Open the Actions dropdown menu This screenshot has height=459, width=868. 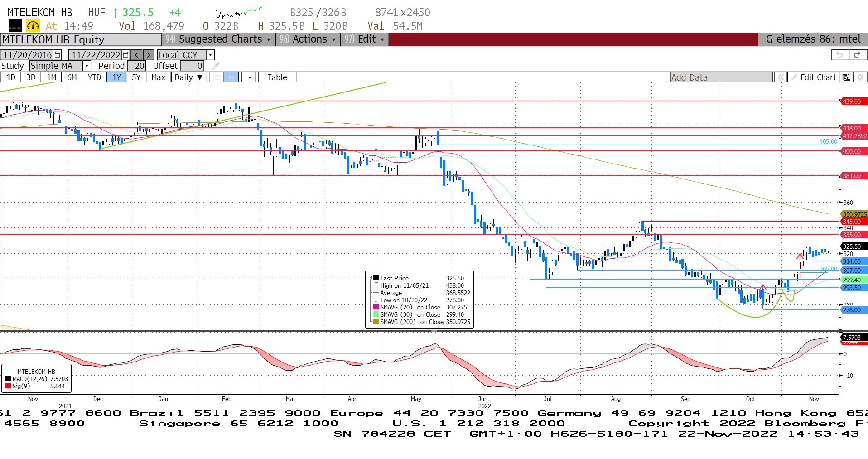308,39
